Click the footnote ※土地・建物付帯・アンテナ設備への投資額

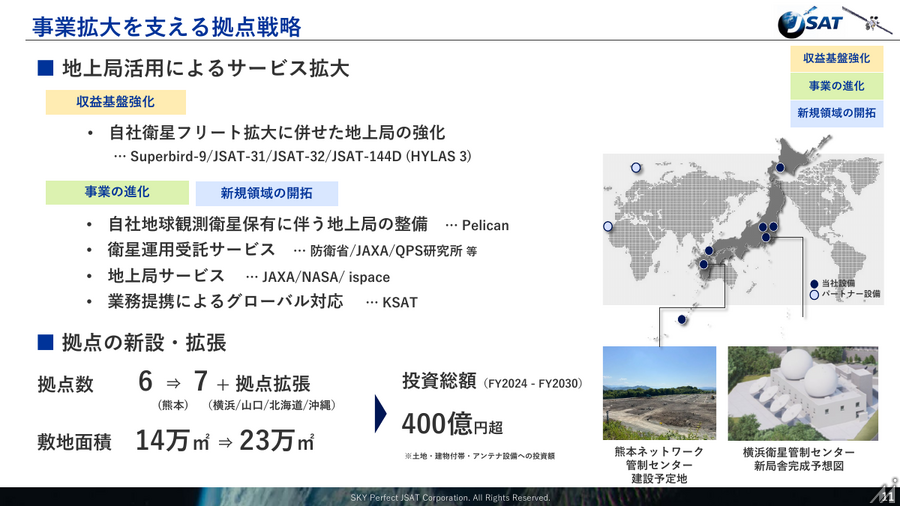pyautogui.click(x=479, y=456)
